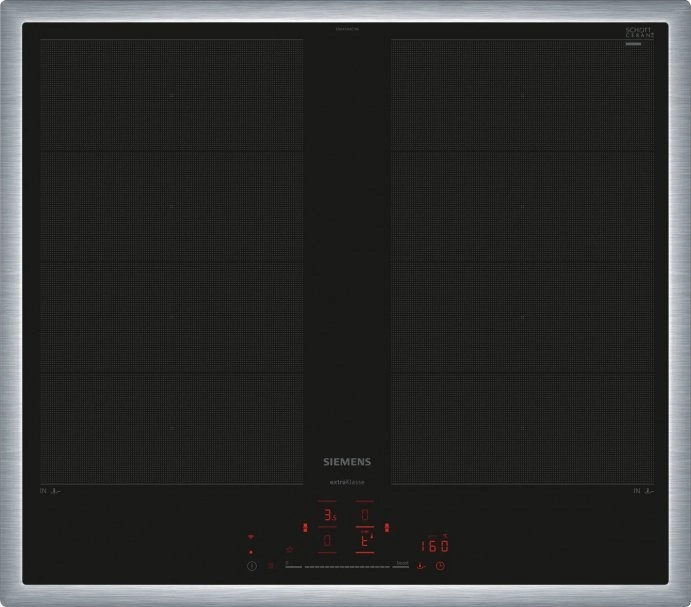Tap the Wi-Fi Home Connect indicator

click(251, 536)
